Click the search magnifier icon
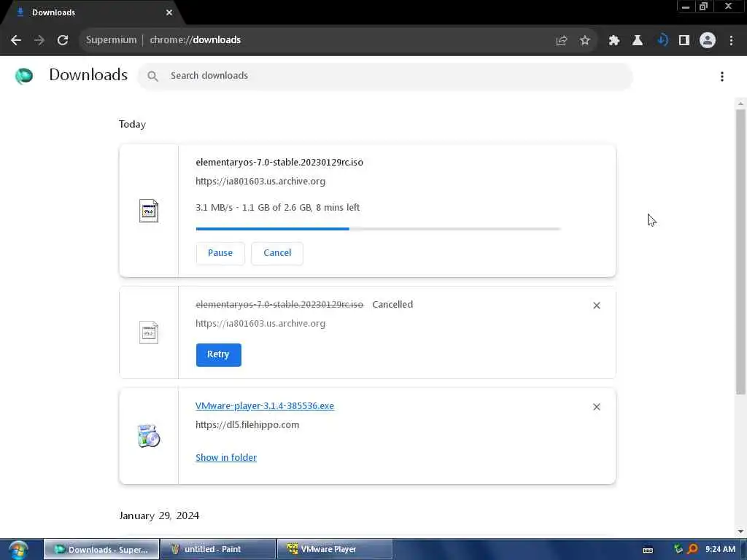747x560 pixels. (152, 76)
